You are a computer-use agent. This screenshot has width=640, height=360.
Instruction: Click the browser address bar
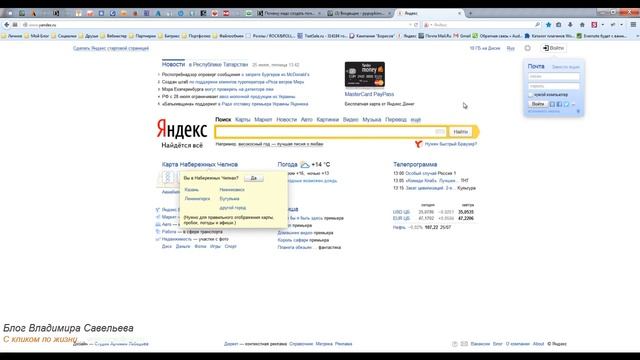pos(216,25)
